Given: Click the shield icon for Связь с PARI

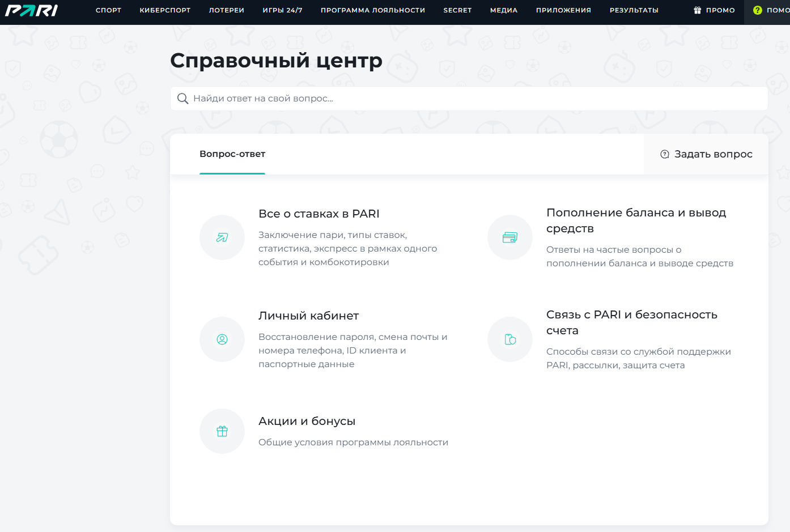Looking at the screenshot, I should coord(510,339).
